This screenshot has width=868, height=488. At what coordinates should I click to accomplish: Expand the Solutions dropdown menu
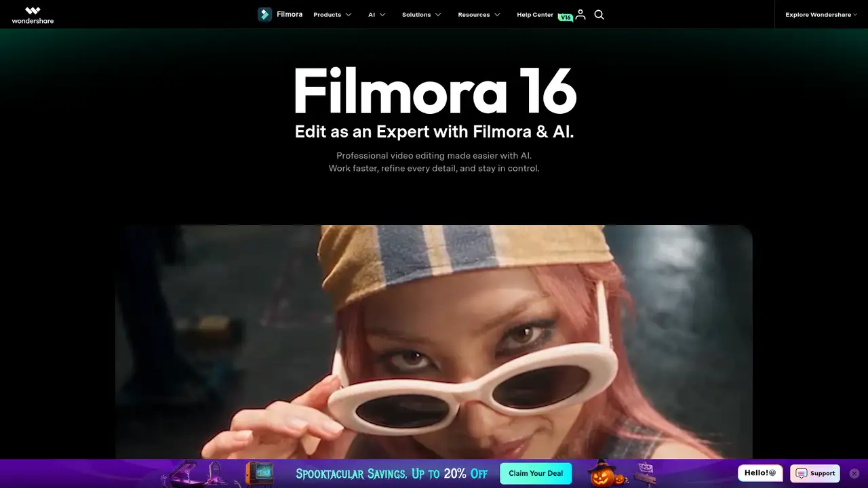(x=422, y=14)
